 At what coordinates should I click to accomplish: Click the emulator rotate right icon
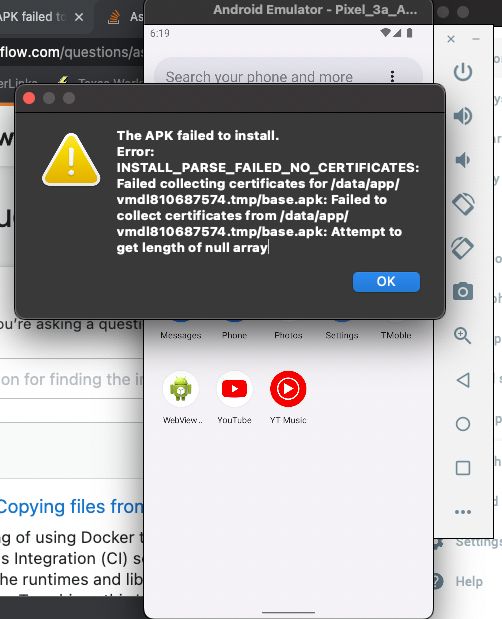coord(463,248)
